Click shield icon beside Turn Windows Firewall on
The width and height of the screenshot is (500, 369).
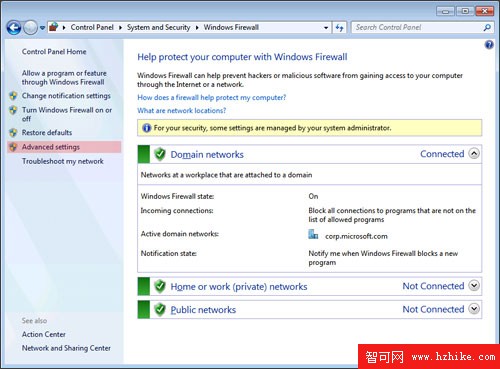(x=13, y=110)
